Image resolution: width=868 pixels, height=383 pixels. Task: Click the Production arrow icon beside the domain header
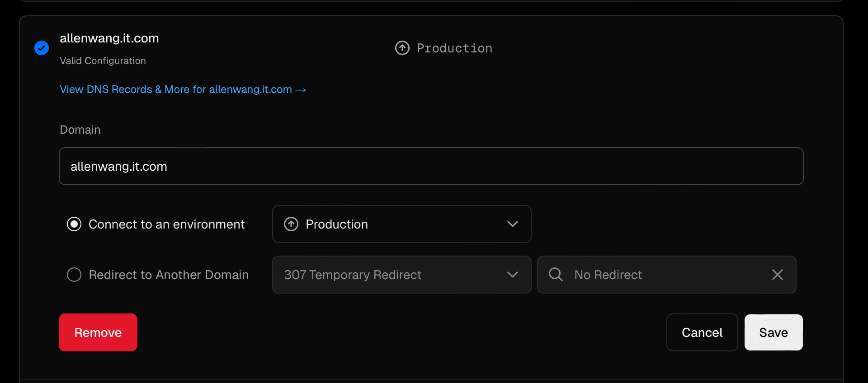coord(402,48)
